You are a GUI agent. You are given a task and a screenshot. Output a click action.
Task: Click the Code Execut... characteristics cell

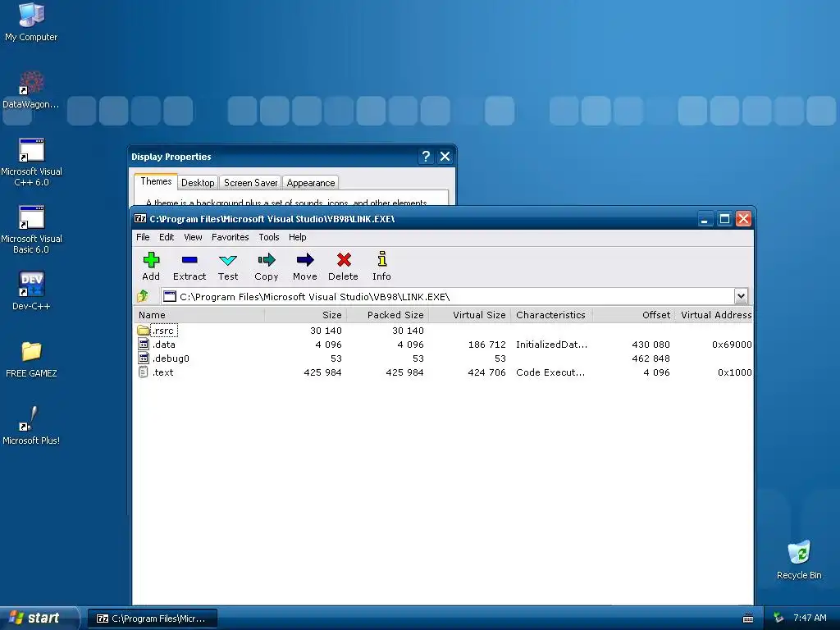pyautogui.click(x=550, y=372)
